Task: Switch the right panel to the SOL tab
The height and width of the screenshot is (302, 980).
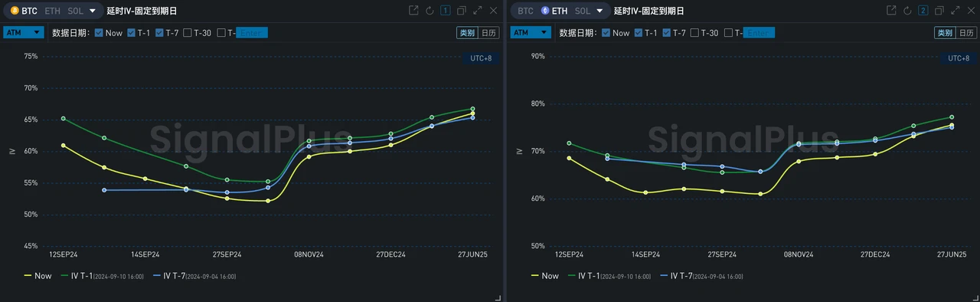Action: [x=583, y=11]
